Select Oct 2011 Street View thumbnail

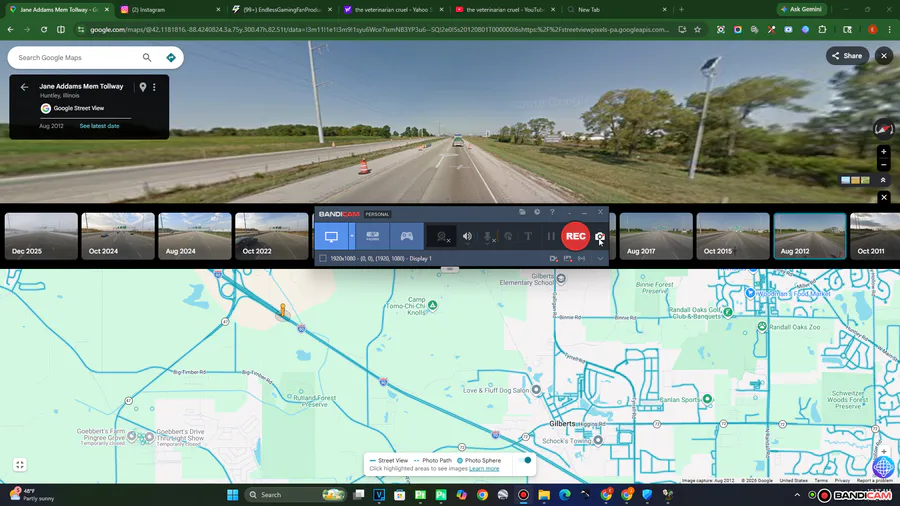click(875, 236)
